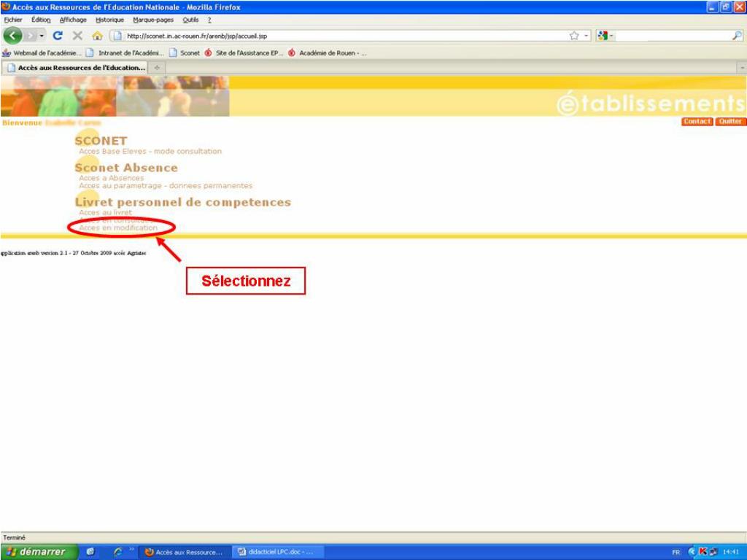
Task: Open the Sconet bookmark
Action: [x=185, y=52]
